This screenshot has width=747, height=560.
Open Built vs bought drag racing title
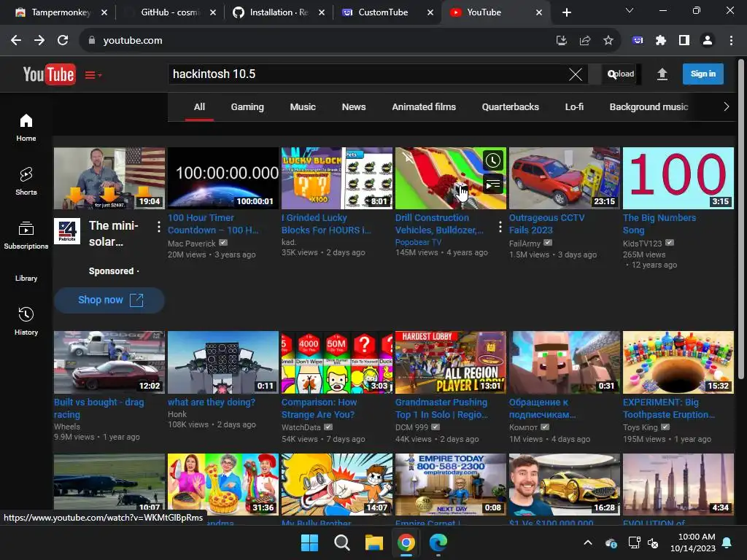(99, 408)
